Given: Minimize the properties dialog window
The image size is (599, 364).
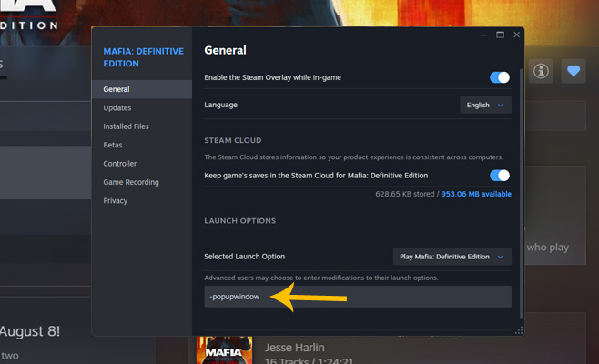Looking at the screenshot, I should click(x=483, y=35).
